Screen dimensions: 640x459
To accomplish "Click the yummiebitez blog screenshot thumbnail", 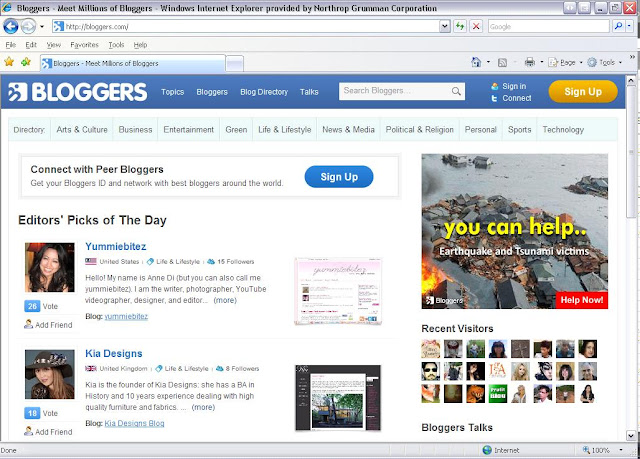I will [338, 291].
